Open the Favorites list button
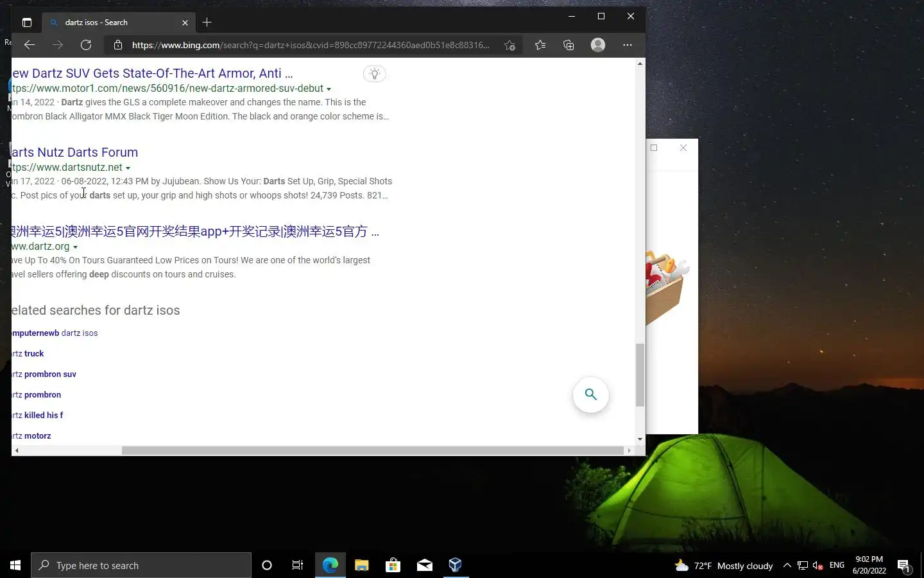The height and width of the screenshot is (578, 924). tap(540, 45)
